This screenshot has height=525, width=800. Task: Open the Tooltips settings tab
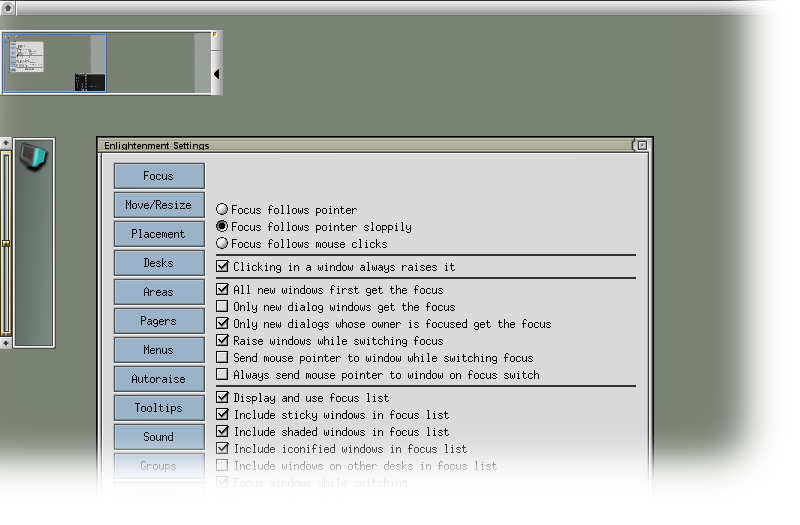point(159,408)
